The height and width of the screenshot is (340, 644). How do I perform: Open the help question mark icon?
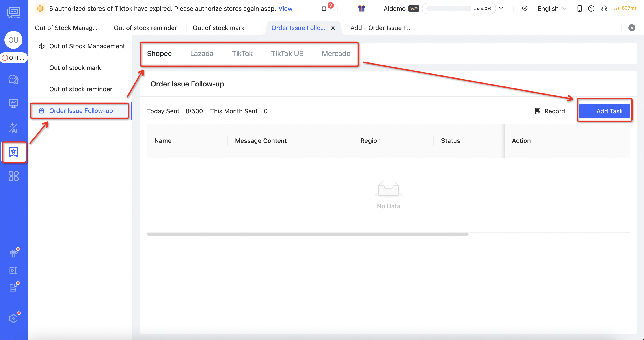[591, 9]
